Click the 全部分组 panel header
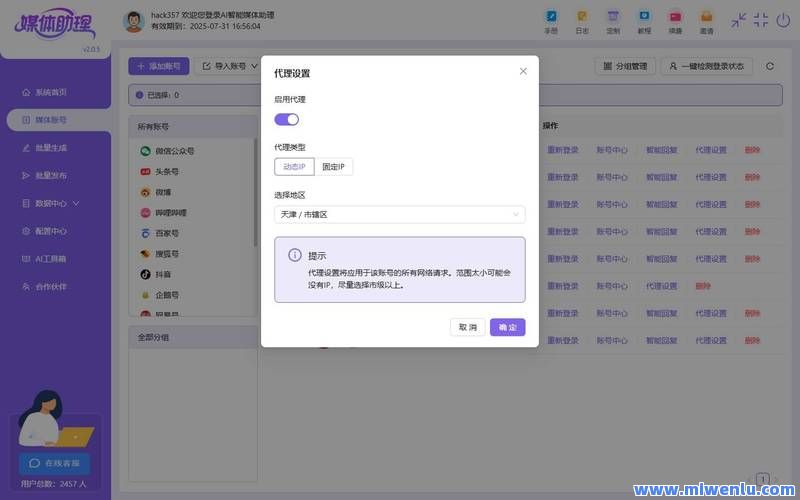This screenshot has width=800, height=500. (193, 337)
